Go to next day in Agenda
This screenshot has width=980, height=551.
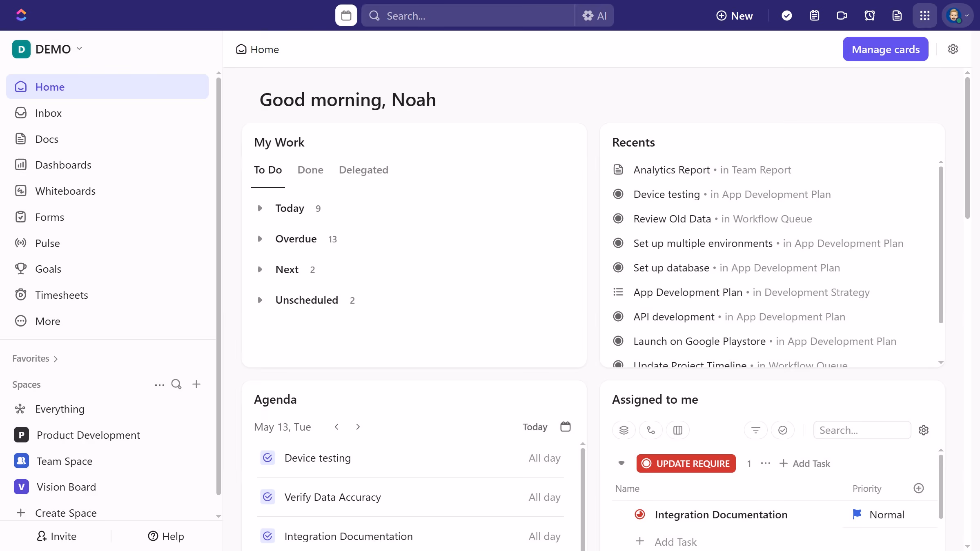click(358, 427)
